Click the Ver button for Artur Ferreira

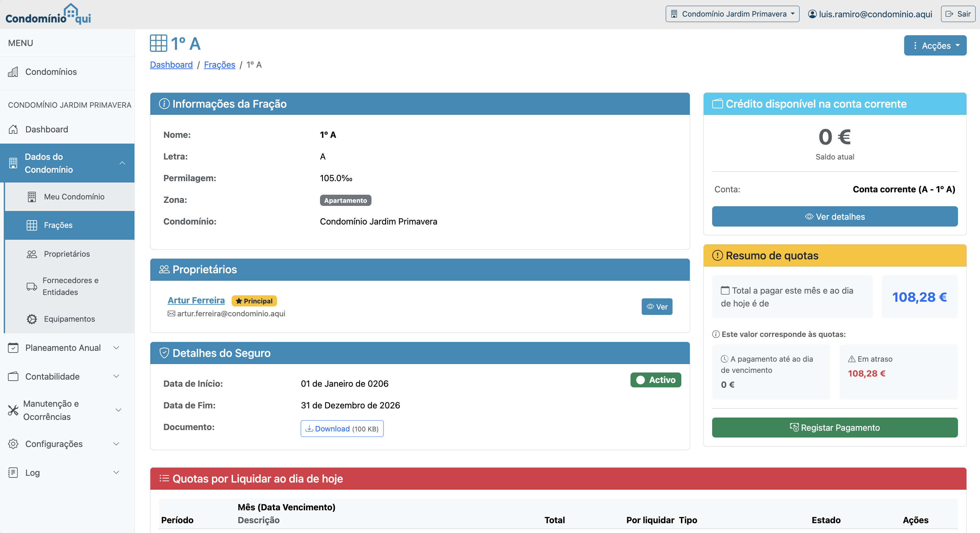tap(657, 307)
